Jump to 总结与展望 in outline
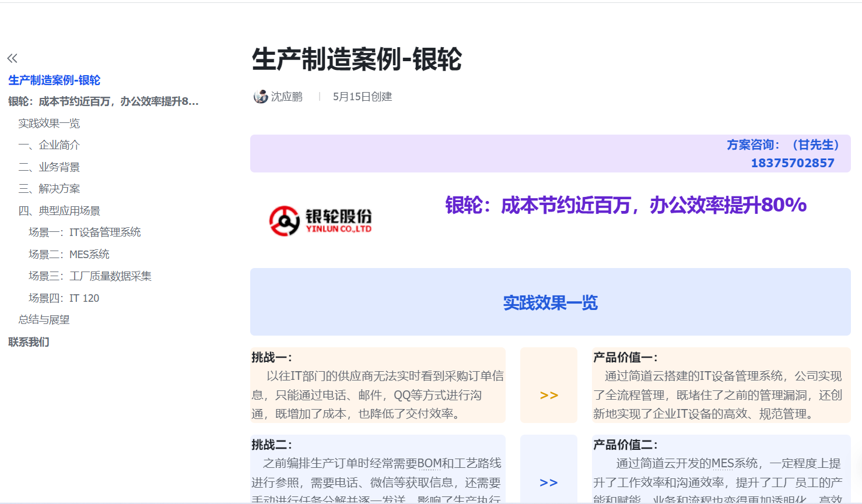Image resolution: width=862 pixels, height=504 pixels. [x=44, y=320]
